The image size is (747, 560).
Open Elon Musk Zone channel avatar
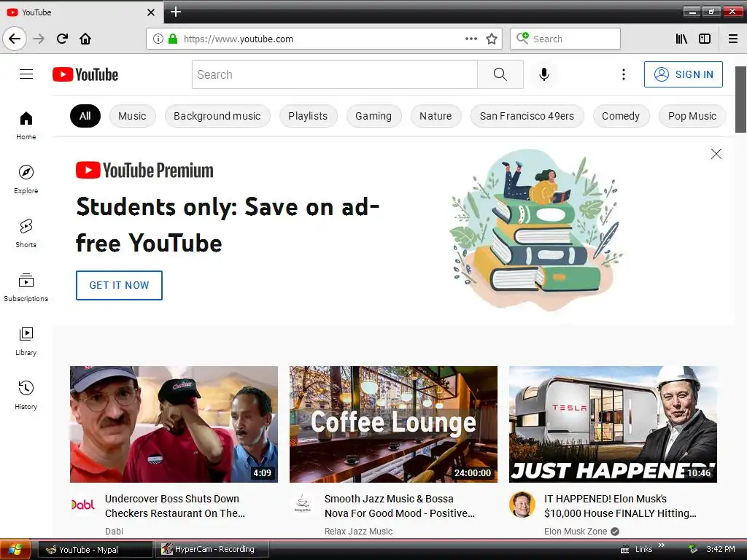coord(522,505)
